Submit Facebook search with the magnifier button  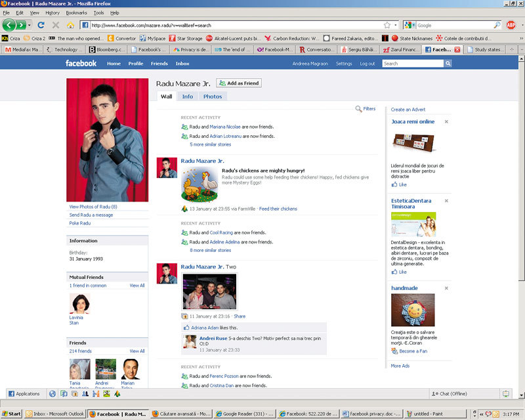pos(448,63)
